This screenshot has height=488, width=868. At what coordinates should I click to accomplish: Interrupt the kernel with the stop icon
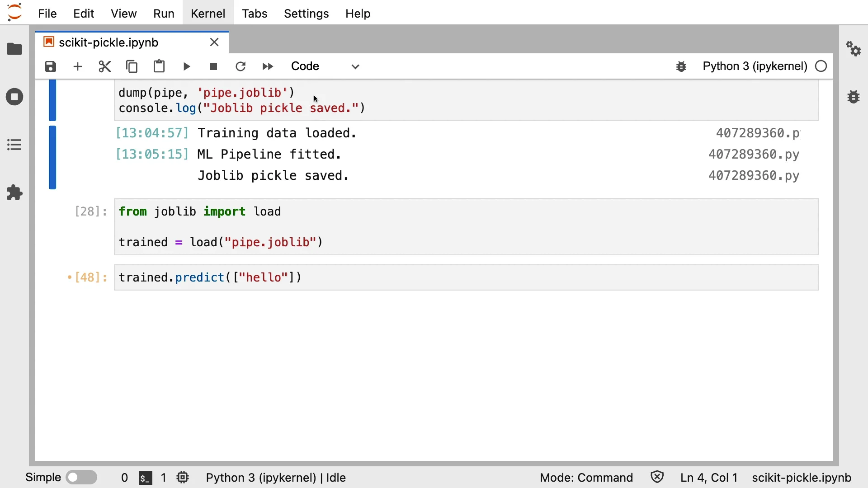214,67
